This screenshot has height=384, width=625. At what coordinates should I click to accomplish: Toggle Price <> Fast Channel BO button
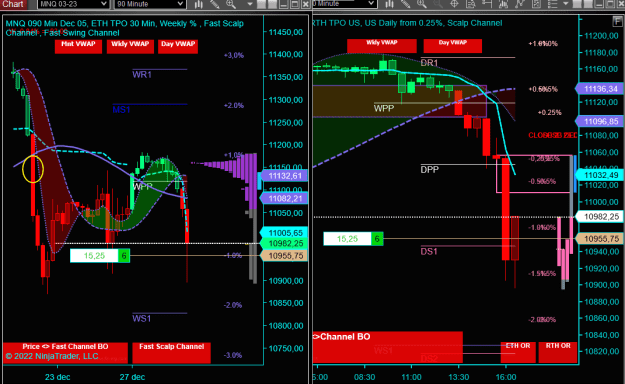coord(65,352)
